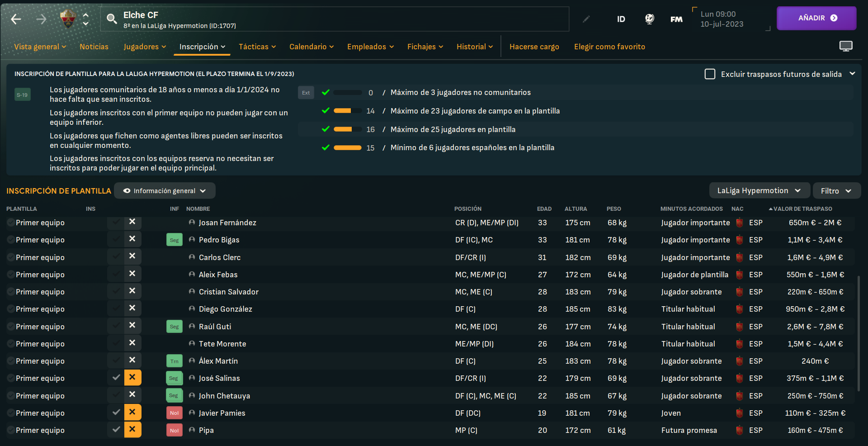Click Seg status badge for Raúl Guti

(x=175, y=327)
